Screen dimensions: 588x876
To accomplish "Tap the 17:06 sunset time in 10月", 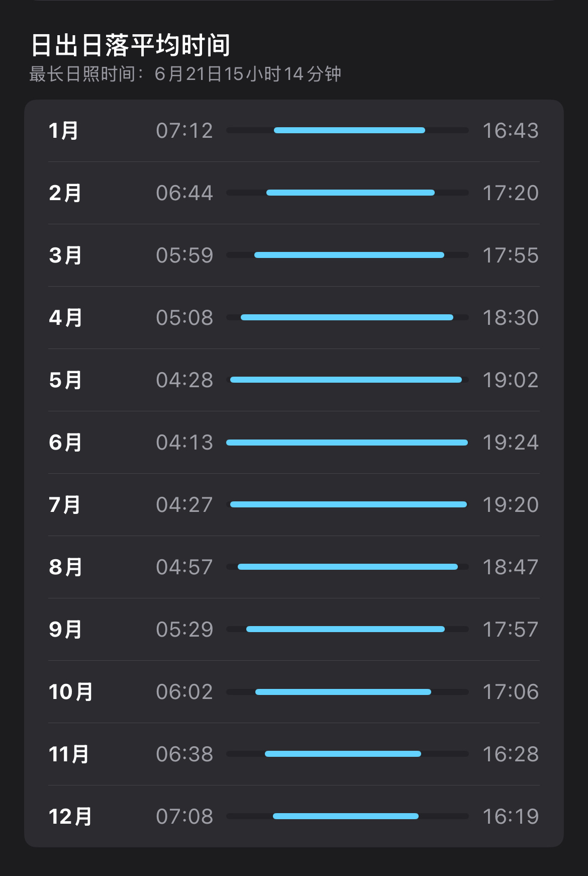I will [x=511, y=692].
